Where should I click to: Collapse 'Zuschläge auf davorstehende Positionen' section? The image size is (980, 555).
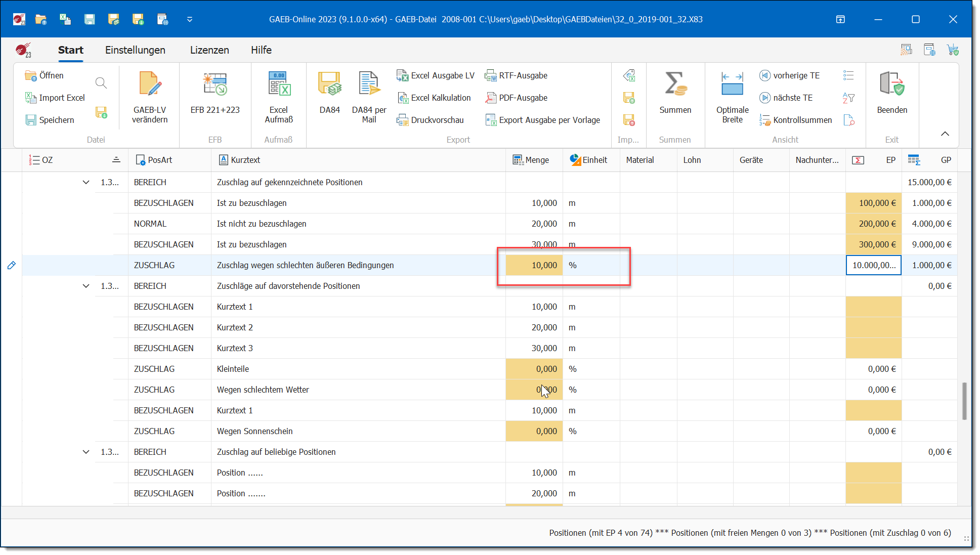[x=86, y=286]
